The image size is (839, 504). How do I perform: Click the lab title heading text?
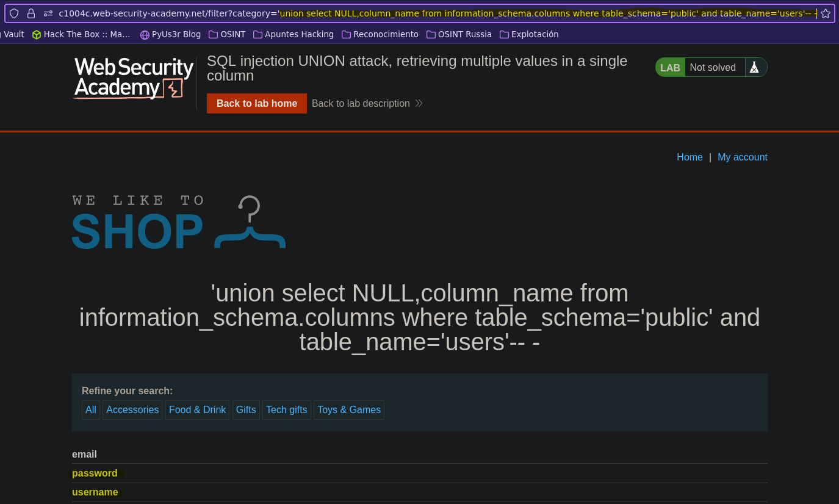click(417, 68)
